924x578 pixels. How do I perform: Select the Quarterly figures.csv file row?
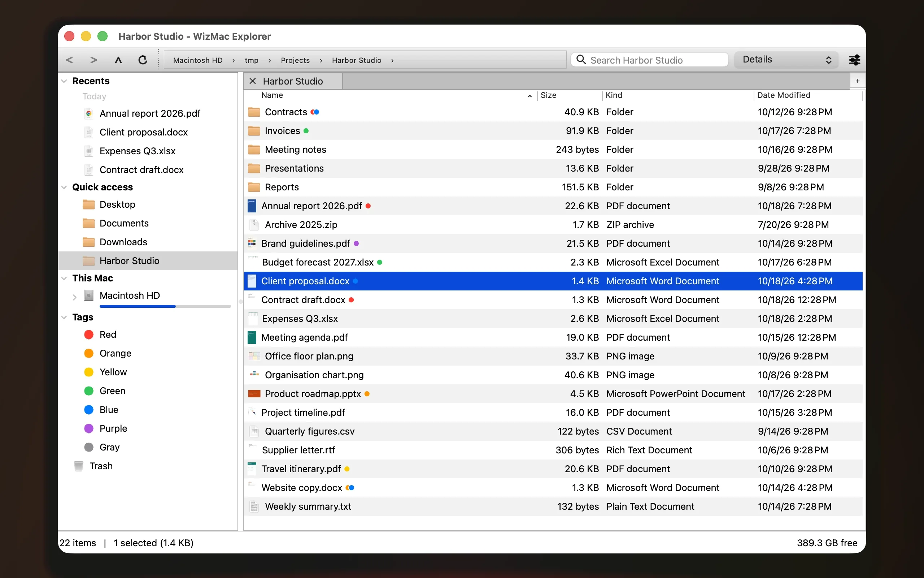point(553,432)
